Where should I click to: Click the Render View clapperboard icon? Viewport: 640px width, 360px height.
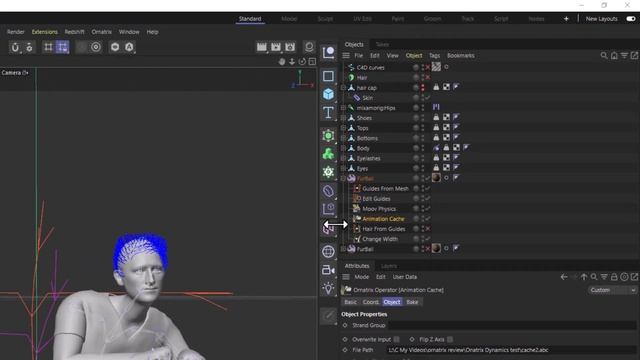pyautogui.click(x=262, y=47)
